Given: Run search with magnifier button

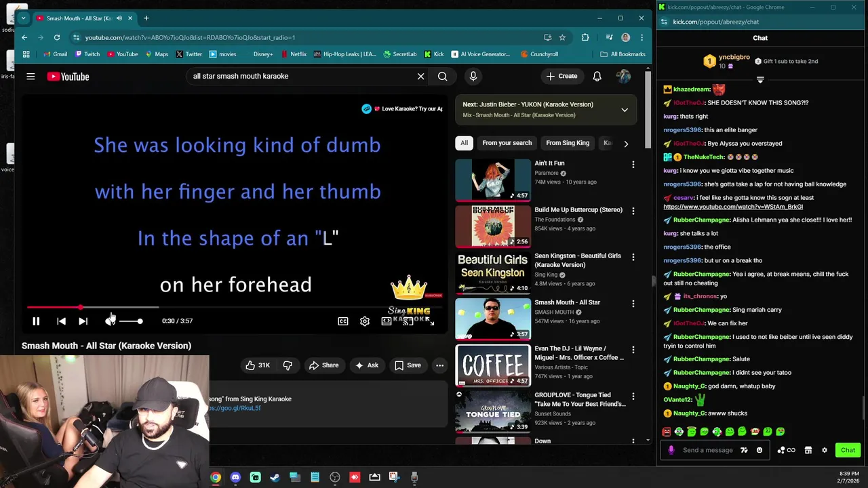Looking at the screenshot, I should [442, 77].
